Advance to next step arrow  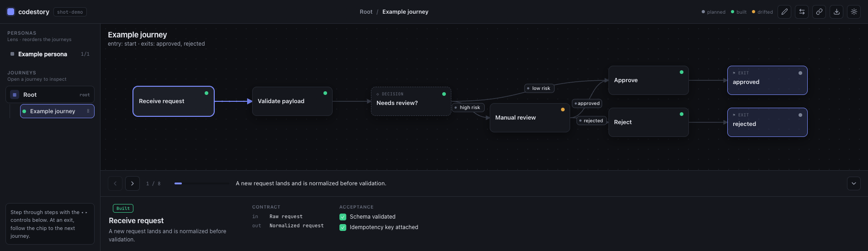pyautogui.click(x=132, y=183)
